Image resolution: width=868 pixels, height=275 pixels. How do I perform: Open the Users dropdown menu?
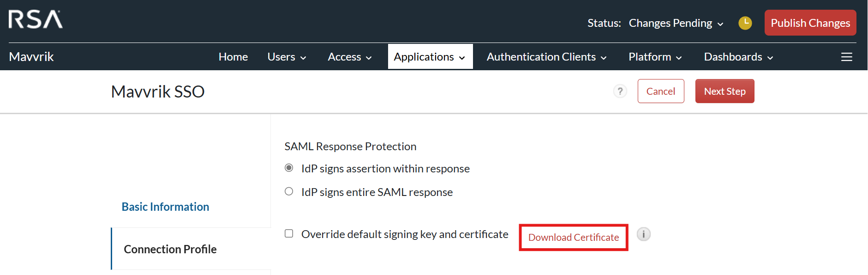pos(287,57)
